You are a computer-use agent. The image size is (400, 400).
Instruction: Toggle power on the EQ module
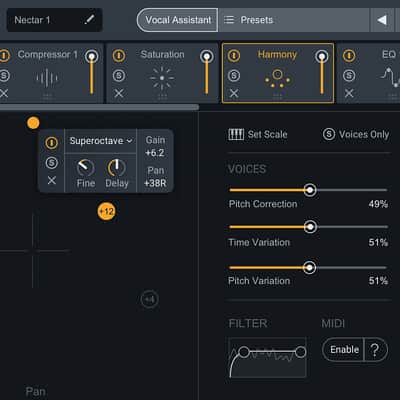[x=349, y=55]
